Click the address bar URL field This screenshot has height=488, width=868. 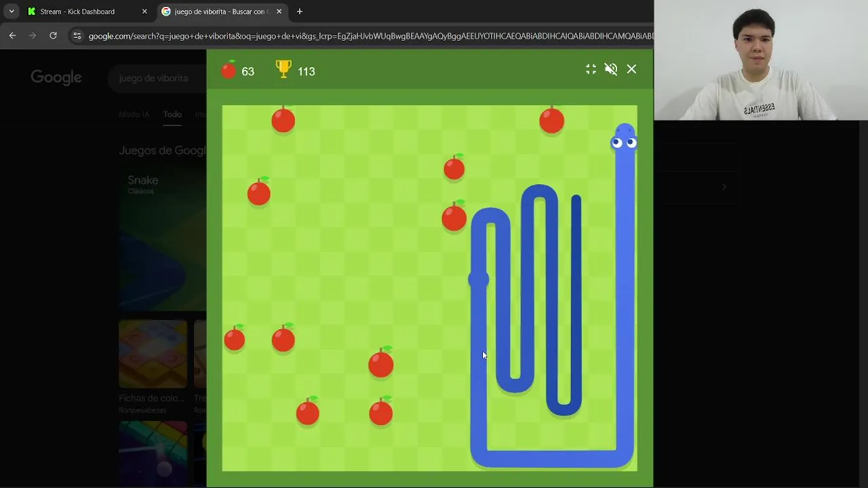click(370, 36)
